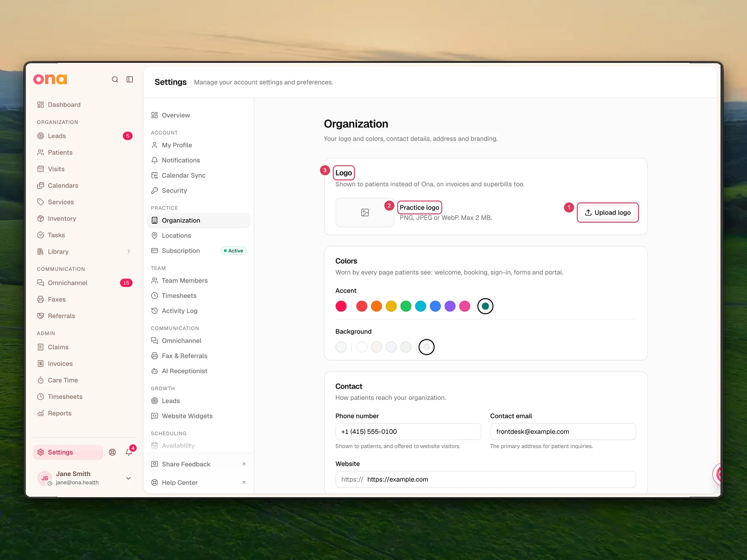Open the Subscription settings item
Image resolution: width=747 pixels, height=560 pixels.
coord(199,251)
